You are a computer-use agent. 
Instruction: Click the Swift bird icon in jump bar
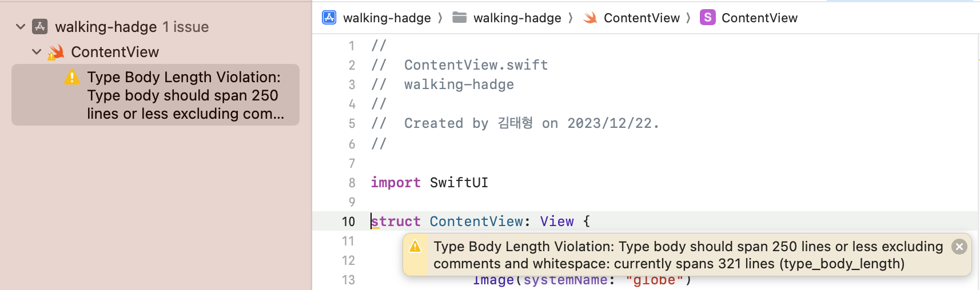pyautogui.click(x=590, y=18)
